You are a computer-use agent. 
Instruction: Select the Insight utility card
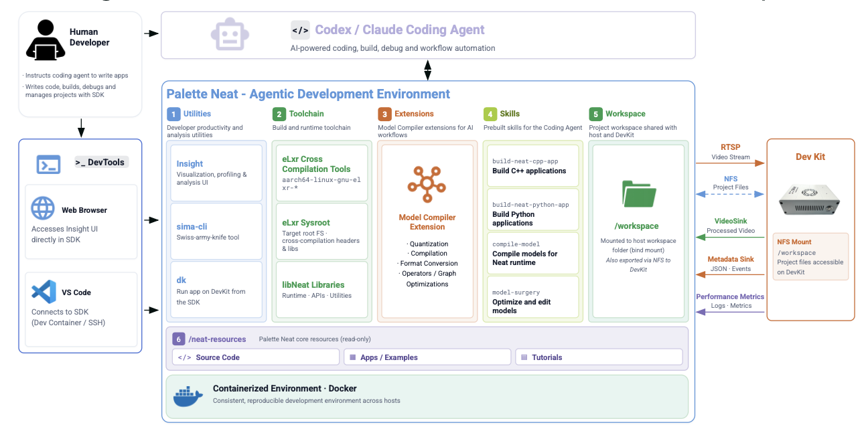[216, 172]
